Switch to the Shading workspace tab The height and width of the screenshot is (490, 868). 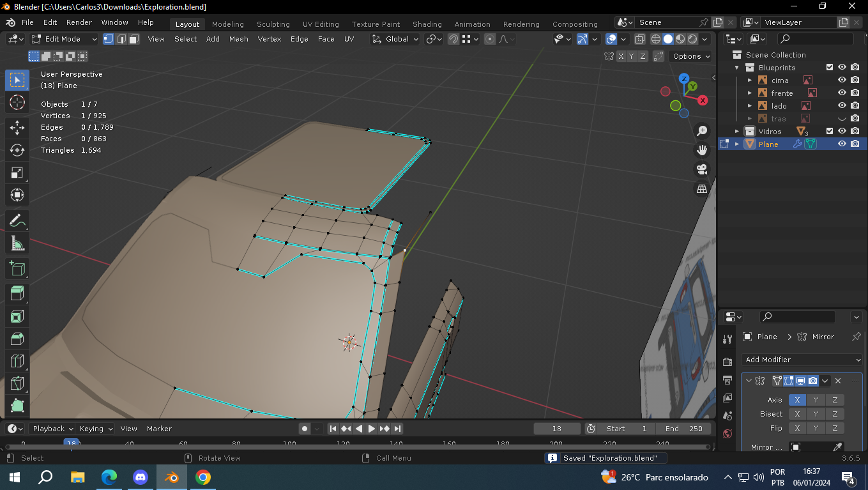[x=427, y=24]
